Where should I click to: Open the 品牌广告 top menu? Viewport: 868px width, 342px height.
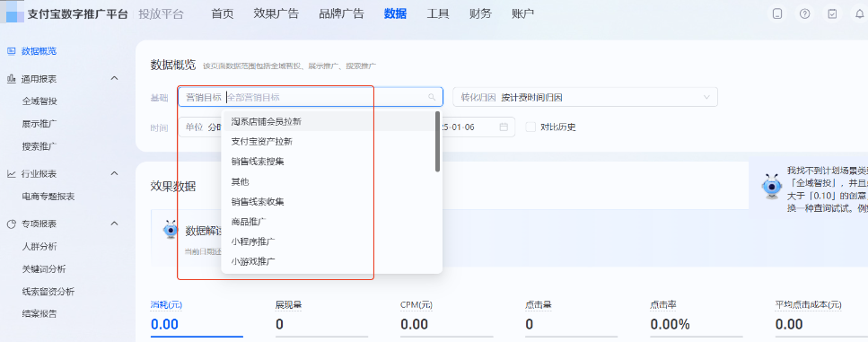click(x=342, y=13)
